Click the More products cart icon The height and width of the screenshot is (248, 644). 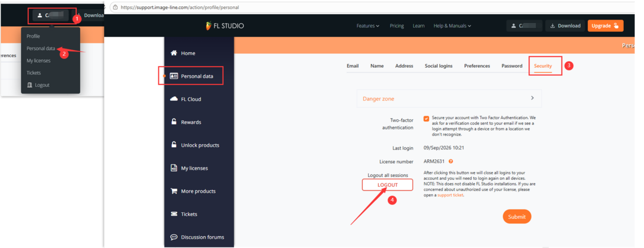pos(174,191)
